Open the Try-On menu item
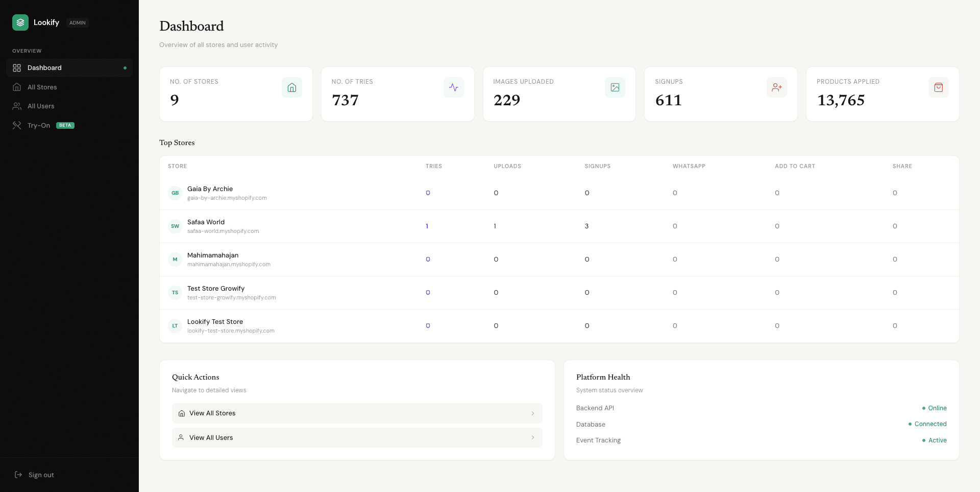980x492 pixels. tap(69, 125)
